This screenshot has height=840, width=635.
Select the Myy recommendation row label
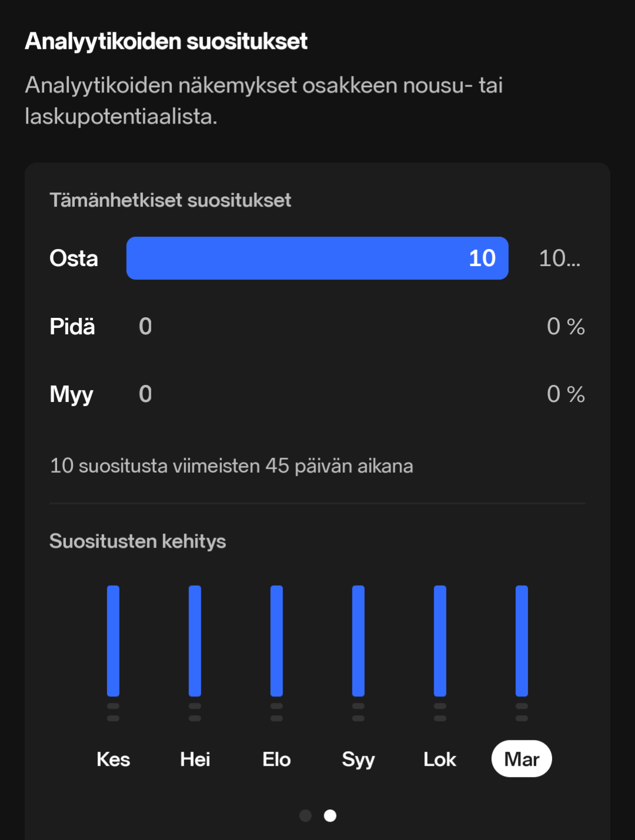tap(72, 394)
